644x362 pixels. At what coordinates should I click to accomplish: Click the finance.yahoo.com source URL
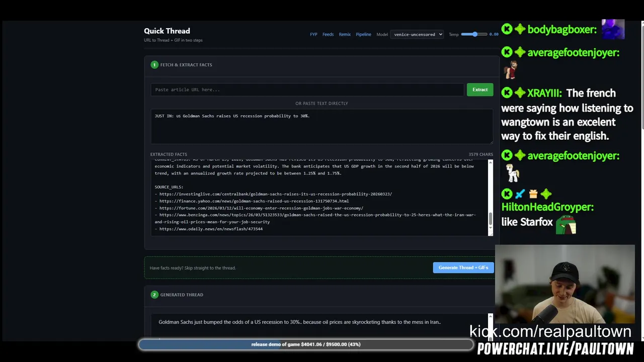coord(254,201)
